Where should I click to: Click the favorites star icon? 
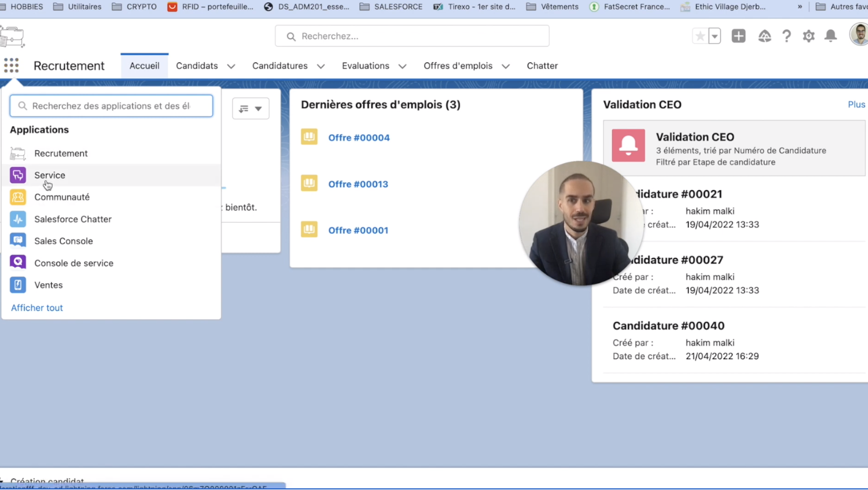tap(700, 36)
